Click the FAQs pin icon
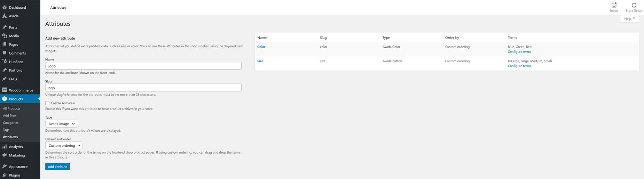The height and width of the screenshot is (179, 644). (5, 79)
